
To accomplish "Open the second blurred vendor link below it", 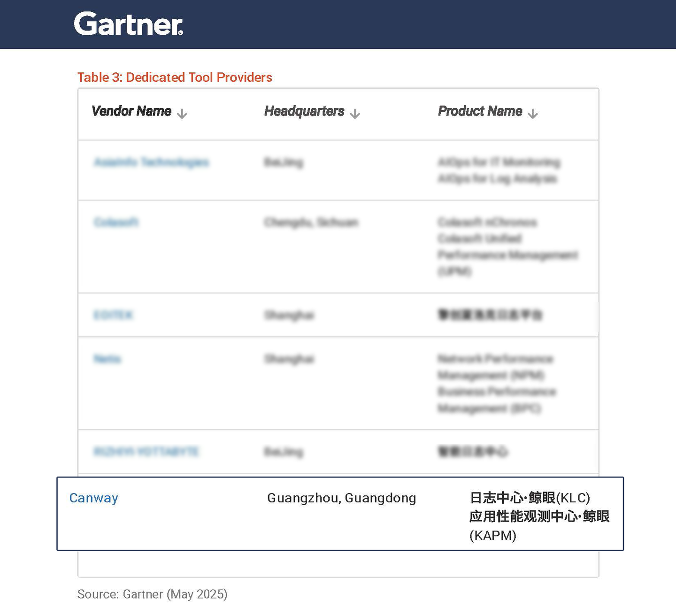I will pyautogui.click(x=116, y=222).
